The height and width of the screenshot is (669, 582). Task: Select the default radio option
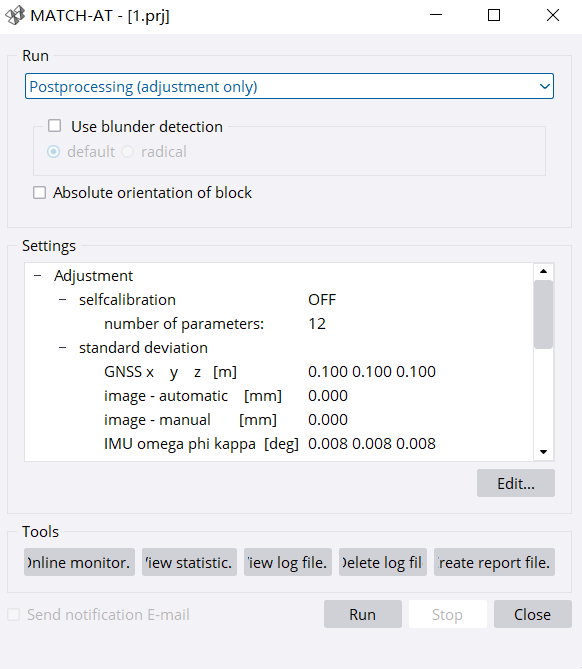(x=53, y=151)
